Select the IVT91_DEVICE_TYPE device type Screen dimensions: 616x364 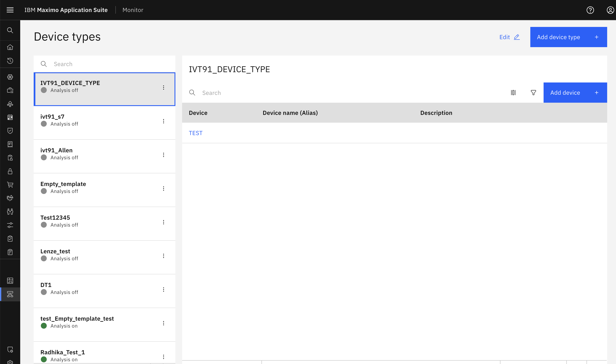[x=105, y=89]
